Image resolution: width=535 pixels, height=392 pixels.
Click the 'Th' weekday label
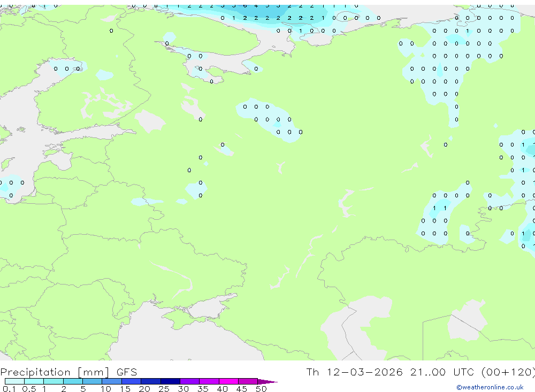coord(312,372)
